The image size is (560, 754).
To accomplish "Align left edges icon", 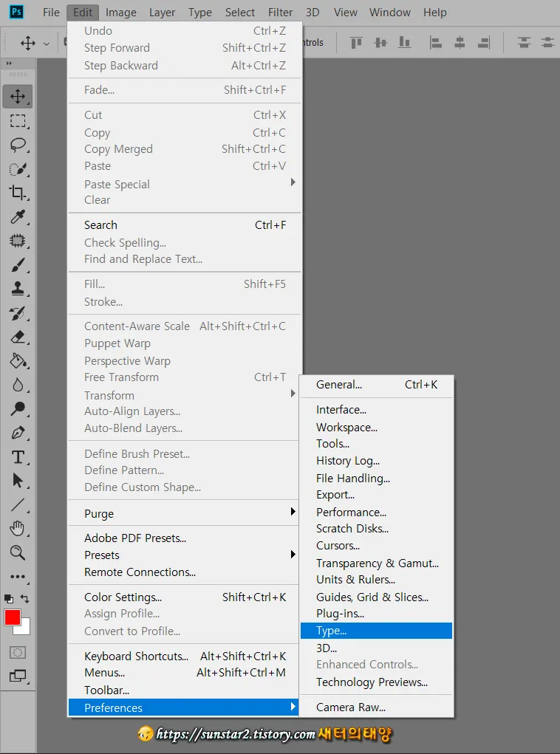I will tap(435, 43).
